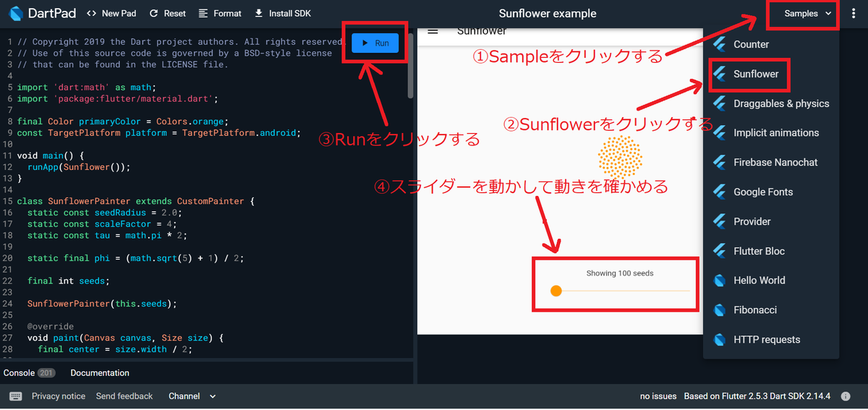Select the Sunflower sample

(x=771, y=74)
